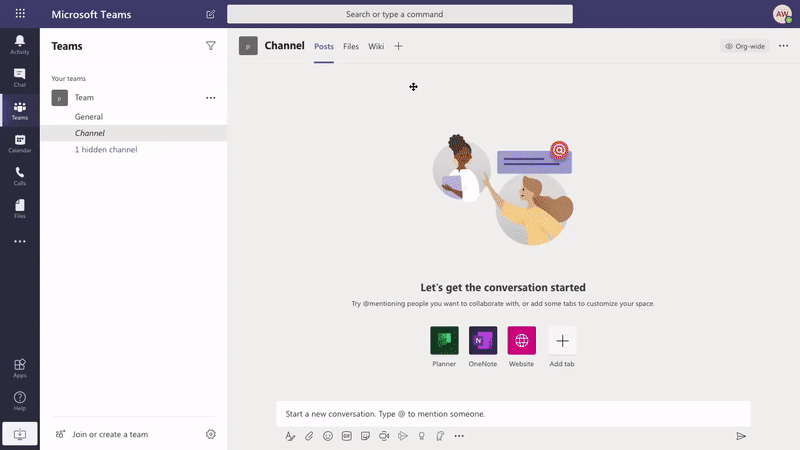
Task: Click the new chat compose icon
Action: (x=211, y=14)
